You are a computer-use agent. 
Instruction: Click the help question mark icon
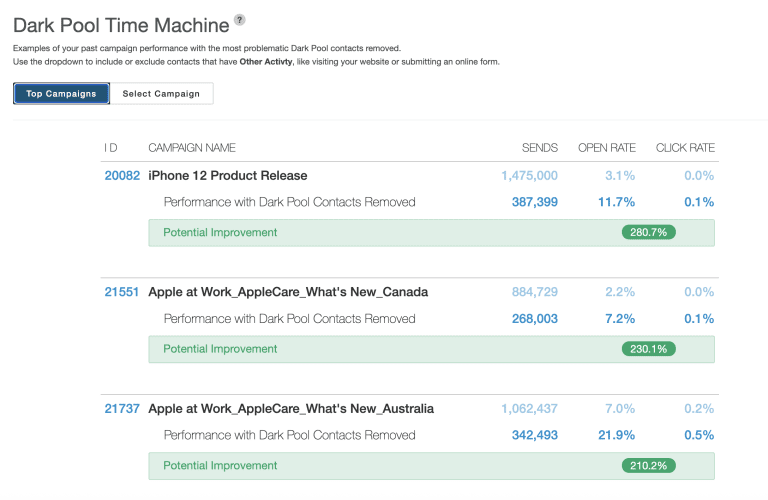click(239, 20)
